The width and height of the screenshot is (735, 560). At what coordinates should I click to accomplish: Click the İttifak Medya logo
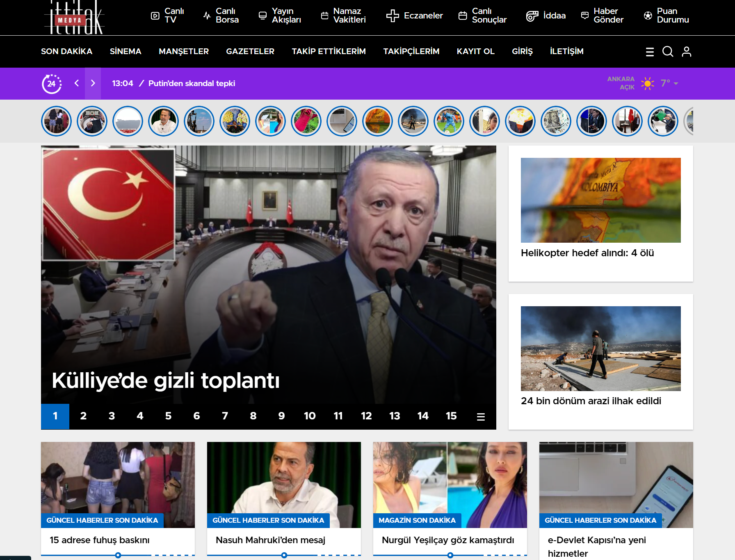[x=74, y=17]
